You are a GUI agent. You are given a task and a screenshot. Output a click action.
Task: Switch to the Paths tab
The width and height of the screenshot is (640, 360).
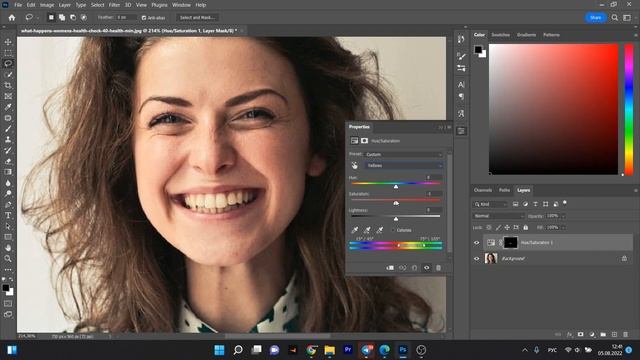504,190
